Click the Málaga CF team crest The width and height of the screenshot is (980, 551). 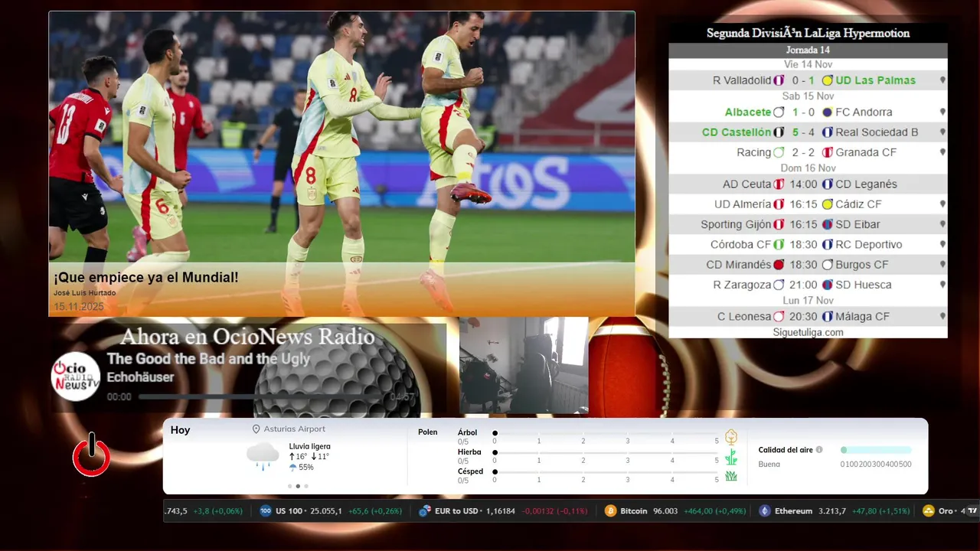tap(827, 317)
